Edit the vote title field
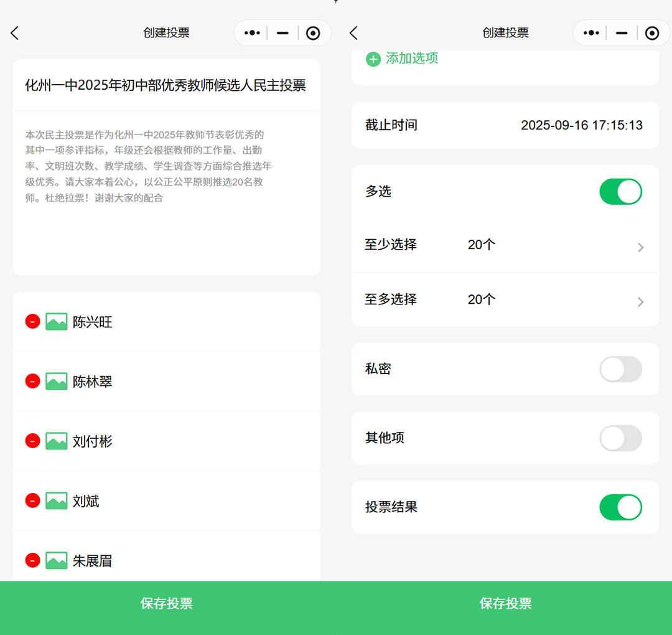672x635 pixels. point(166,85)
